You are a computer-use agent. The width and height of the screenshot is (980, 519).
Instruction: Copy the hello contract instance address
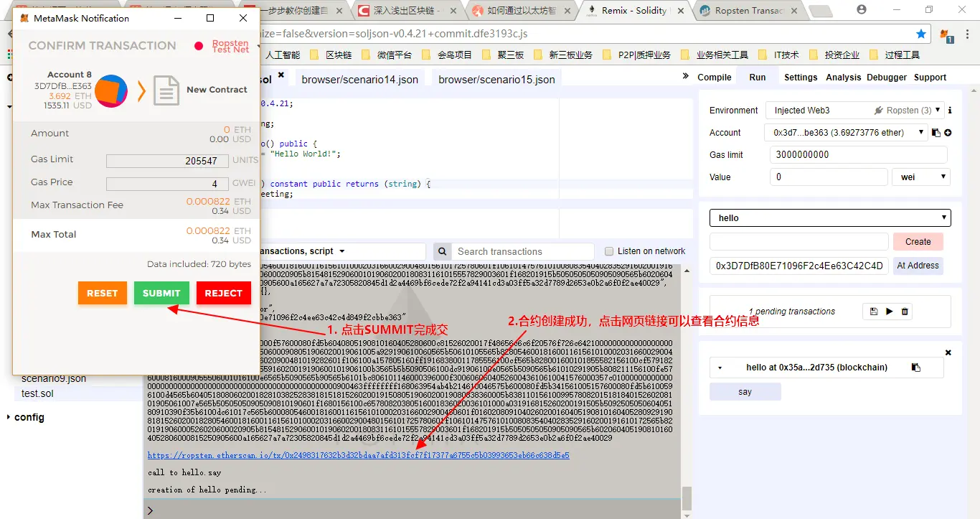tap(916, 368)
